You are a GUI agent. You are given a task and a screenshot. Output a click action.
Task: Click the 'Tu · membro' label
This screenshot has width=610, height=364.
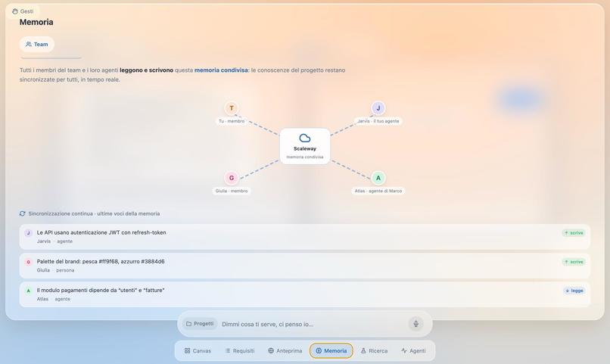(x=232, y=121)
